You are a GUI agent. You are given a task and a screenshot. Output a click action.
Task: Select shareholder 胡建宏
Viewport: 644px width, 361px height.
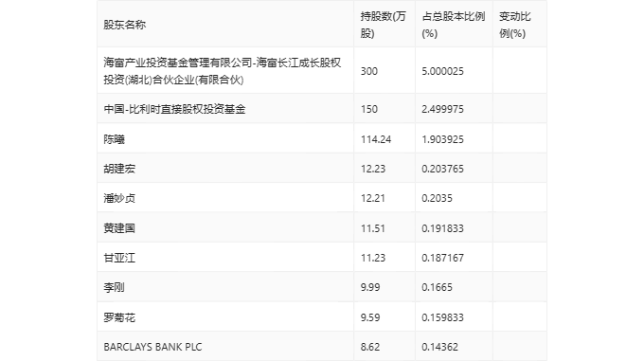pyautogui.click(x=119, y=169)
